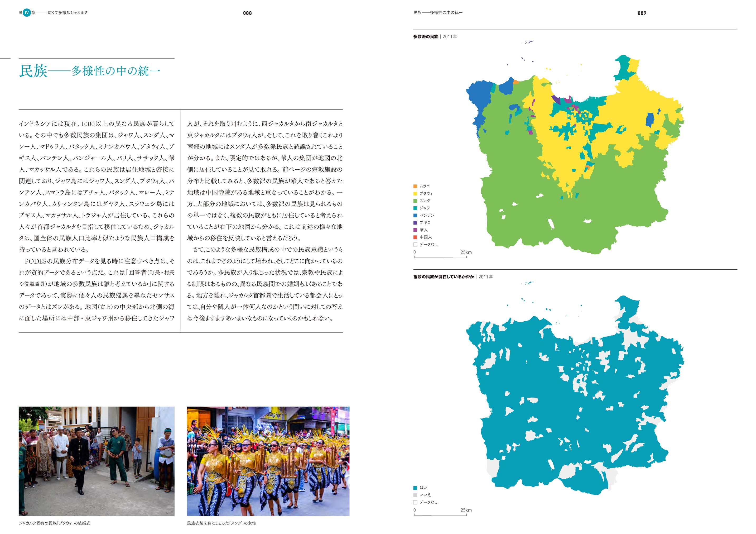
Task: Click the right page header 民族——多様性の中の統一
Action: coord(438,12)
